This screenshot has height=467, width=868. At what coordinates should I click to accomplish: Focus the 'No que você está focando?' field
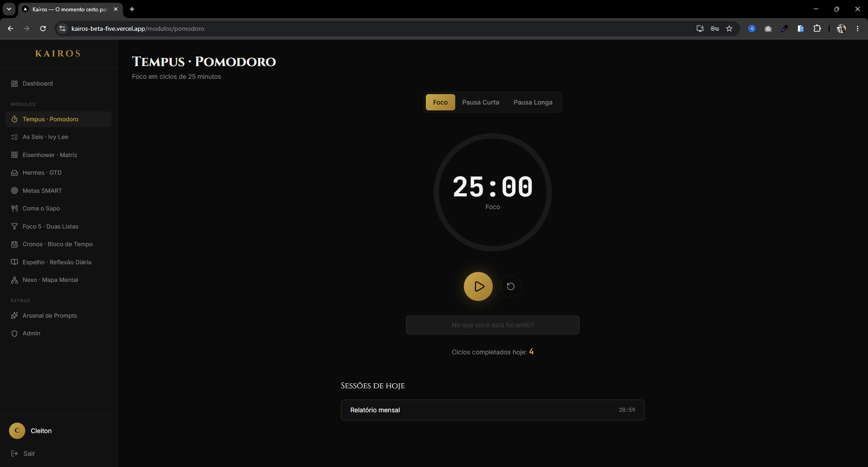click(x=493, y=325)
